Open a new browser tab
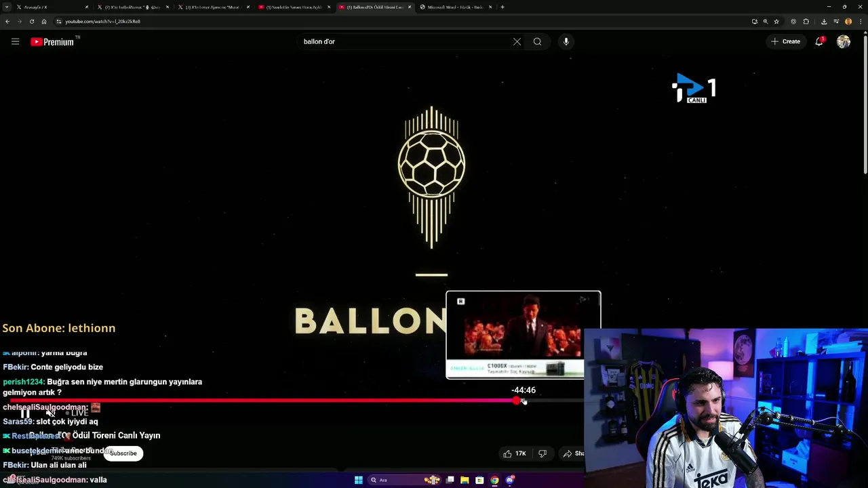This screenshot has width=868, height=488. 502,7
